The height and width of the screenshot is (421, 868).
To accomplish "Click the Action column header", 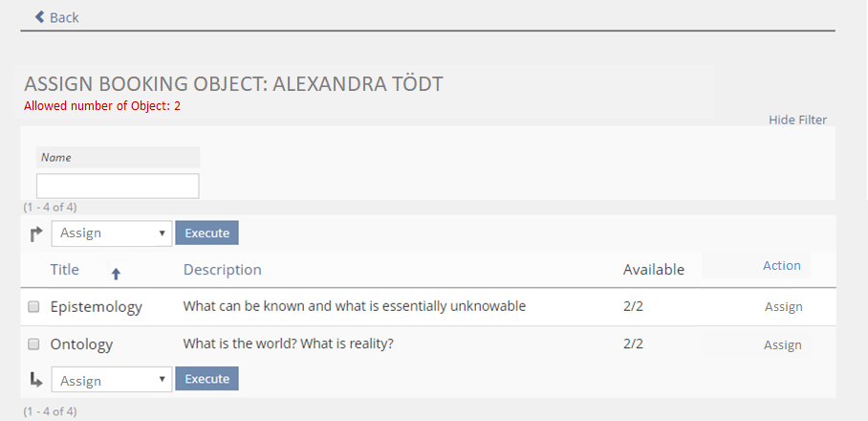I will coord(781,266).
